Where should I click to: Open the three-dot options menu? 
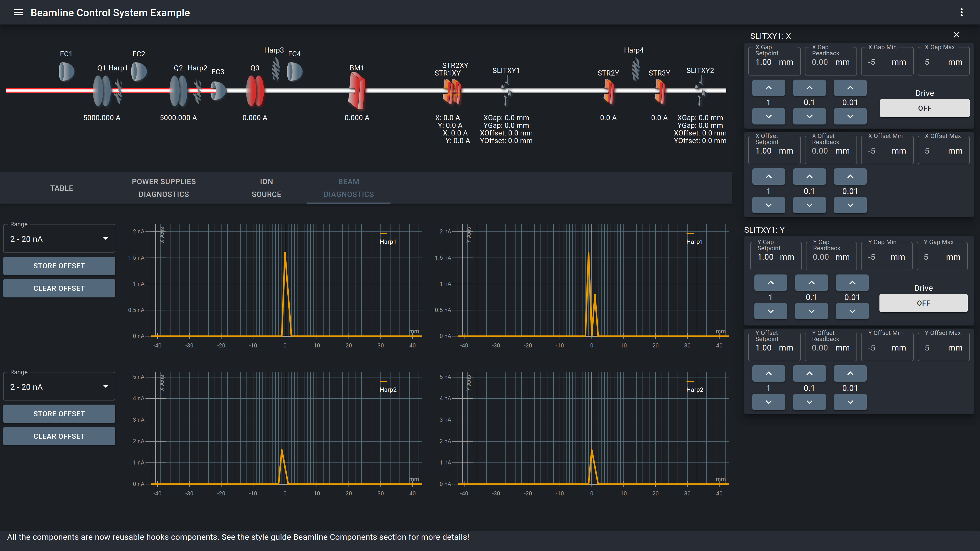(x=961, y=12)
